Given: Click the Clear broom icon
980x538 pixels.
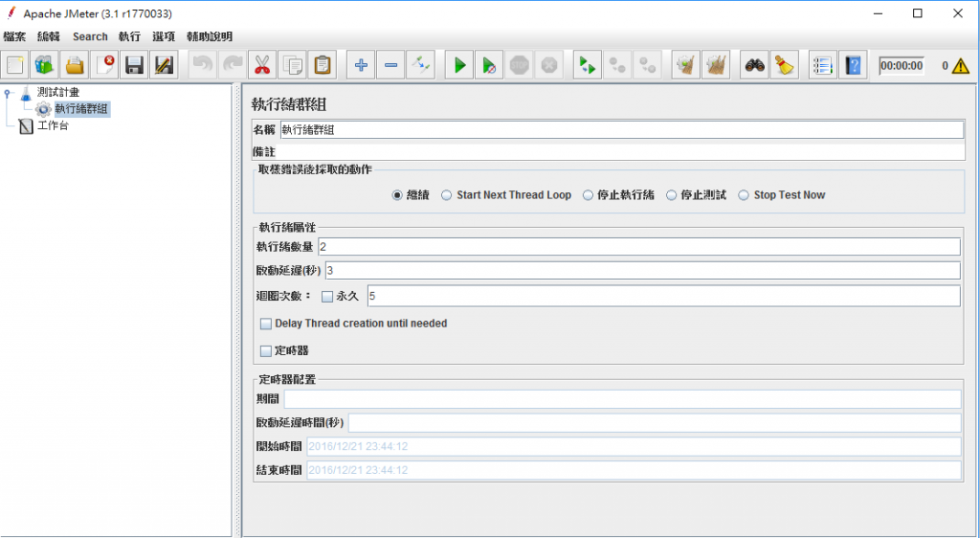Looking at the screenshot, I should click(686, 65).
